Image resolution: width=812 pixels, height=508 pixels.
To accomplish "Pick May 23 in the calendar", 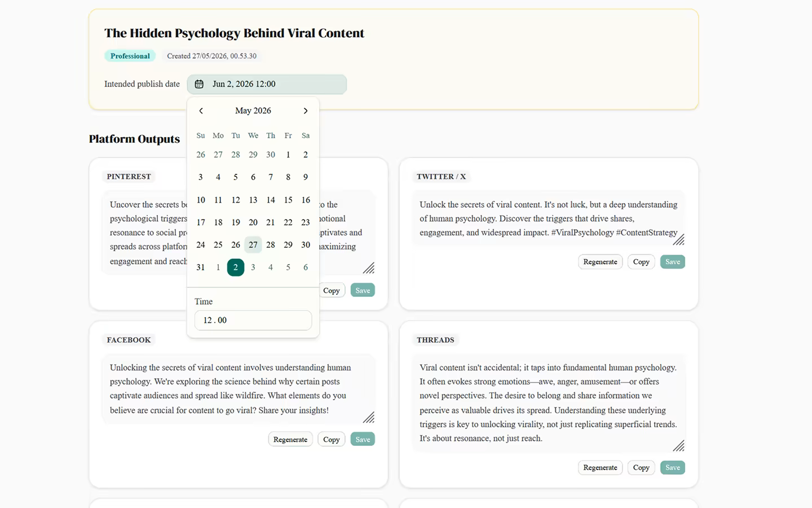I will click(x=306, y=222).
